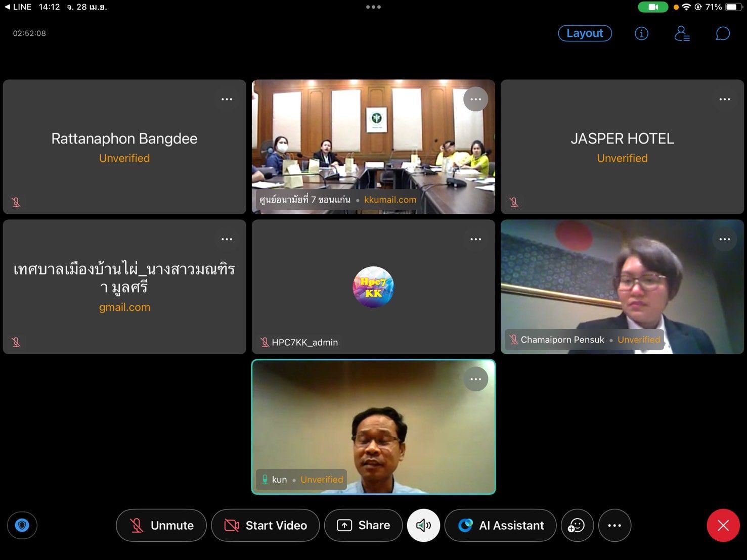Open options for Chamaiporn Pensuk tile
This screenshot has height=560, width=747.
[725, 239]
